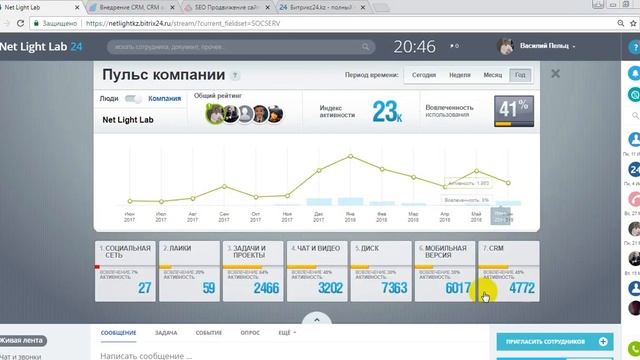Viewport: 640px width, 360px height.
Task: Click the Сен 2017 point on the chart
Action: pos(224,187)
